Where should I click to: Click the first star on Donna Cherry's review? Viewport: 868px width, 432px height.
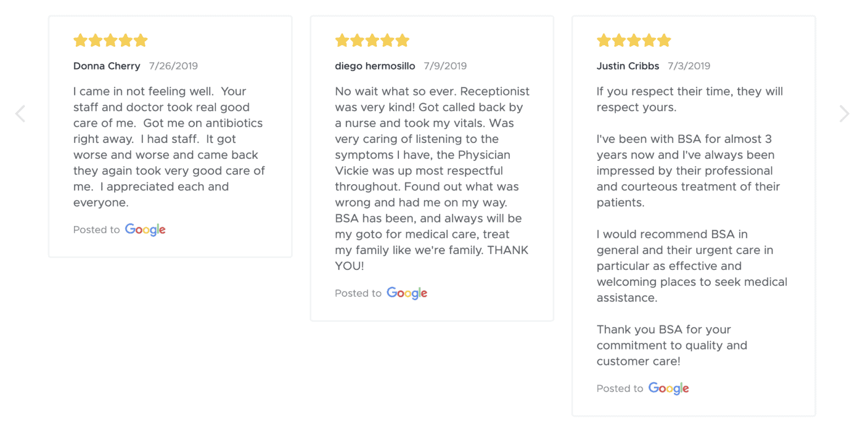tap(80, 40)
